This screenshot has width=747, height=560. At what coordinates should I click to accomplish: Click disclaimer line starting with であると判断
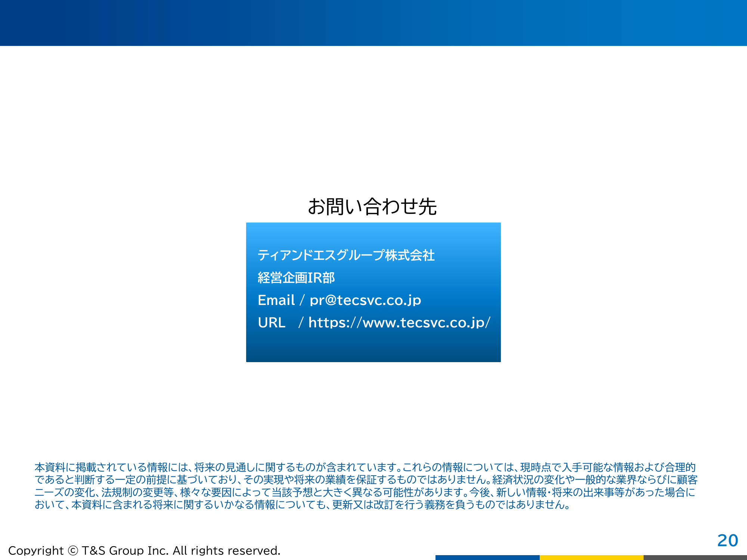(x=366, y=480)
